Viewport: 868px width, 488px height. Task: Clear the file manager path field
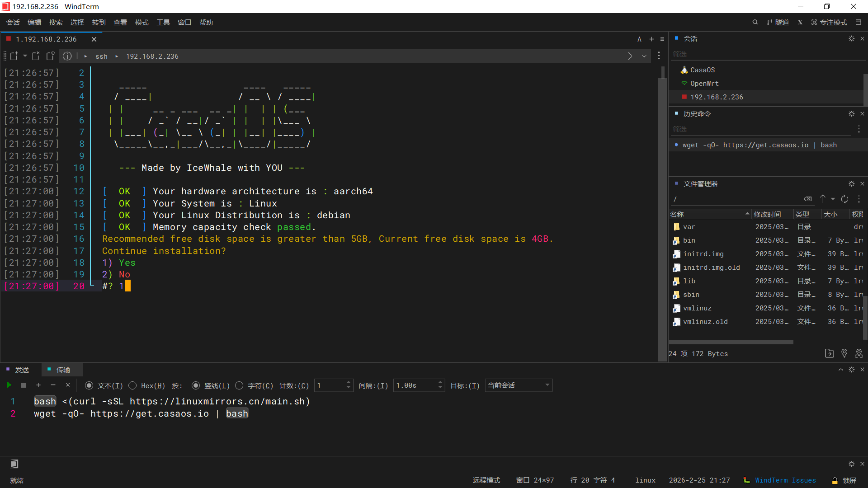click(808, 199)
